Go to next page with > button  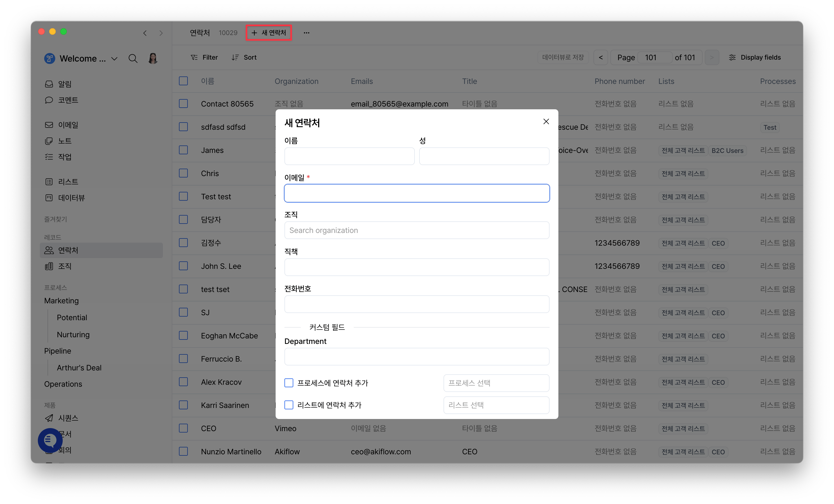coord(712,57)
